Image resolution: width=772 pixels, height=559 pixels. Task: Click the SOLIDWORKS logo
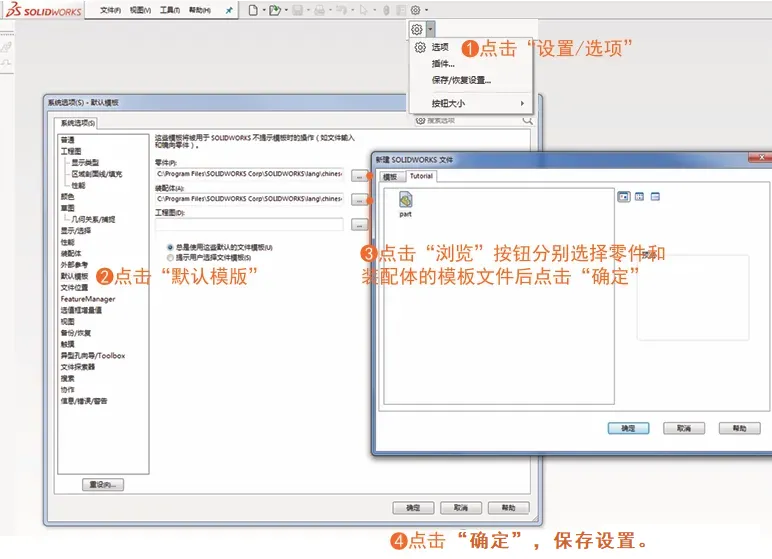[x=44, y=10]
